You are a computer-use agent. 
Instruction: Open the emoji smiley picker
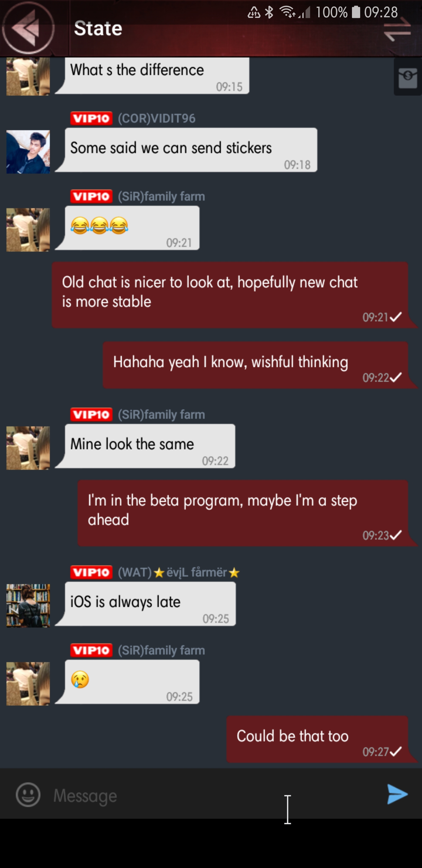28,795
